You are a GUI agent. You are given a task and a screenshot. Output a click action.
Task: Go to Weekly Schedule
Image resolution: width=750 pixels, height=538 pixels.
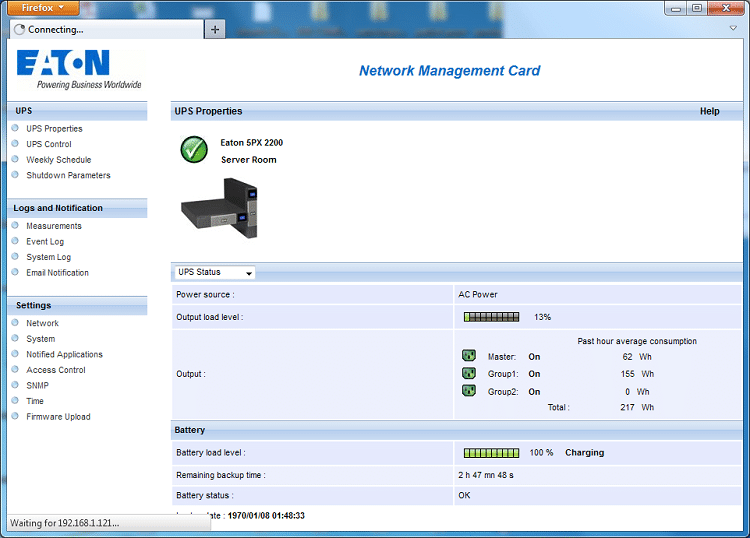click(58, 160)
